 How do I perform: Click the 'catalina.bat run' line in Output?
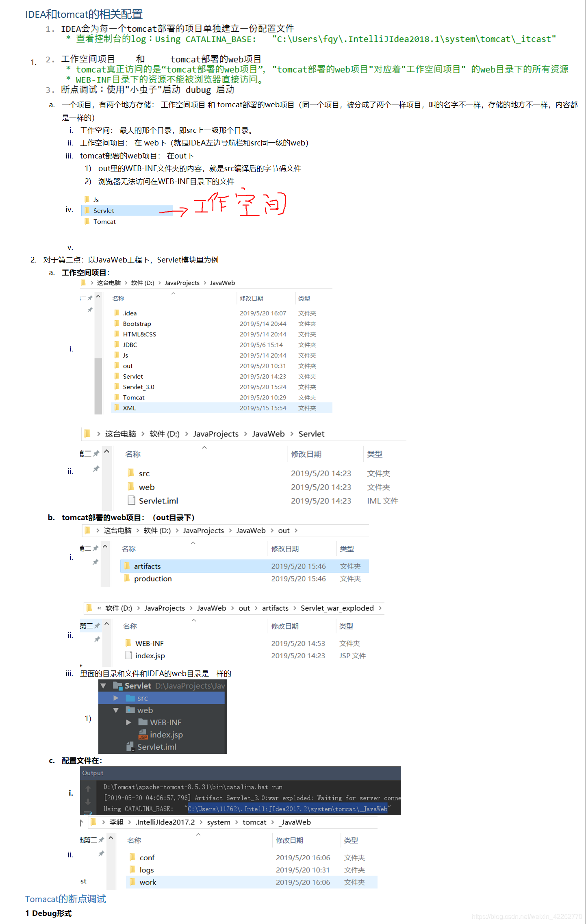[193, 787]
